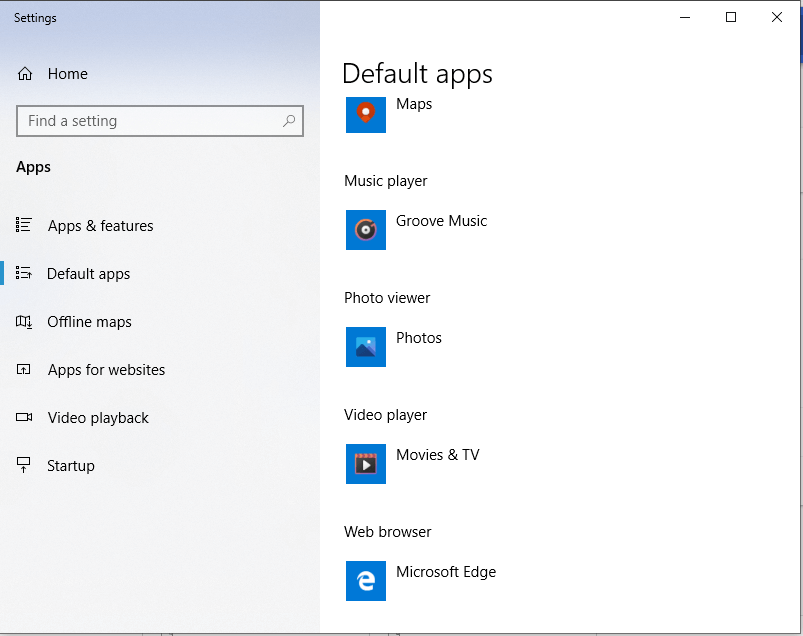Open Video playback settings

coord(160,418)
